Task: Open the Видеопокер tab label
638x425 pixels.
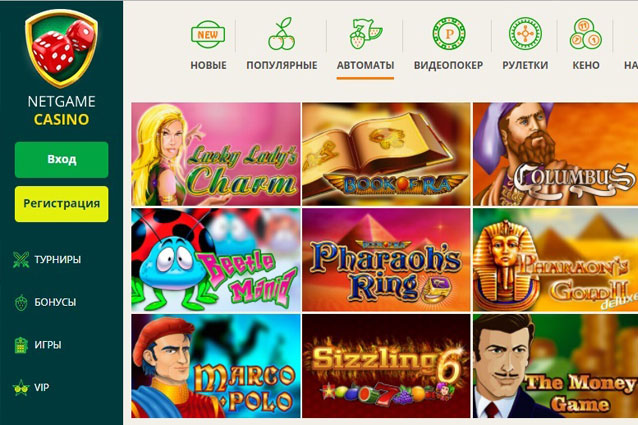Action: tap(448, 65)
